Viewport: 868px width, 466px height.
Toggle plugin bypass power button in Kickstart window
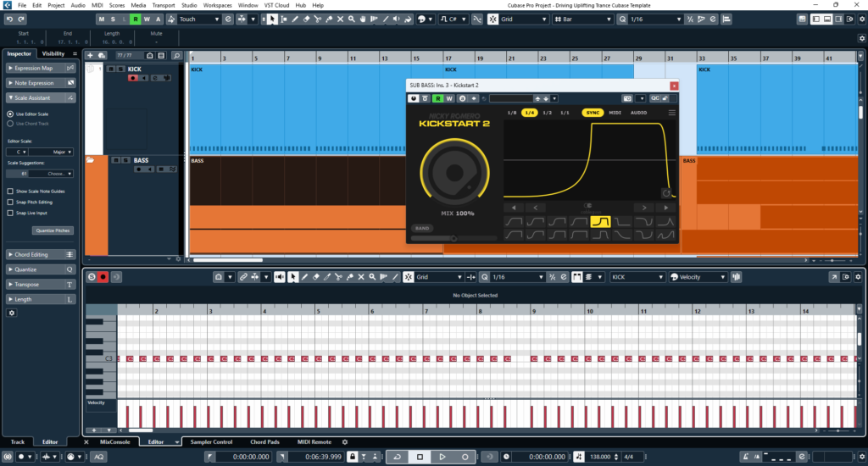pyautogui.click(x=413, y=98)
